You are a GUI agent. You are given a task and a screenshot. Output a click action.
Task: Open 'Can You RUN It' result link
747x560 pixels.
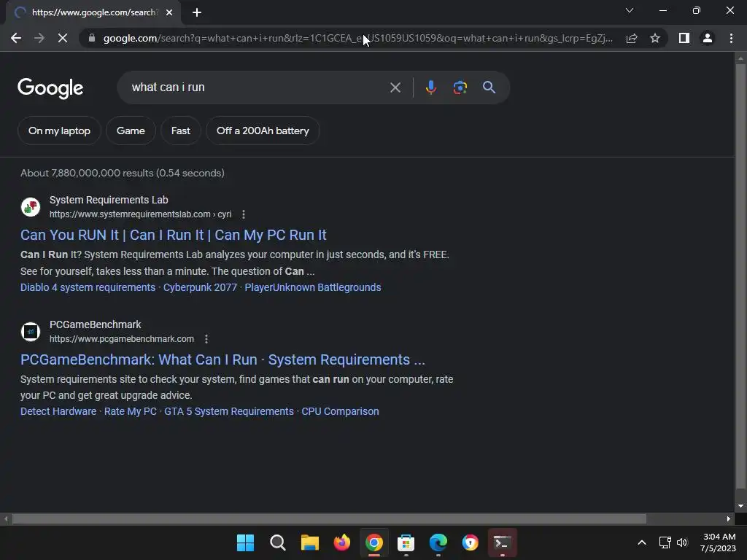[x=174, y=235]
